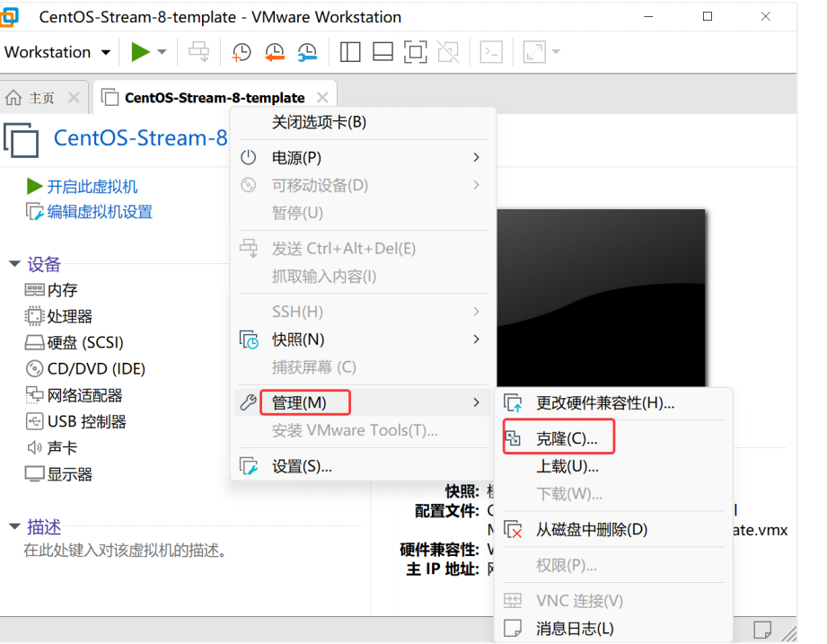Select the 处理器 processor device

pos(58,316)
